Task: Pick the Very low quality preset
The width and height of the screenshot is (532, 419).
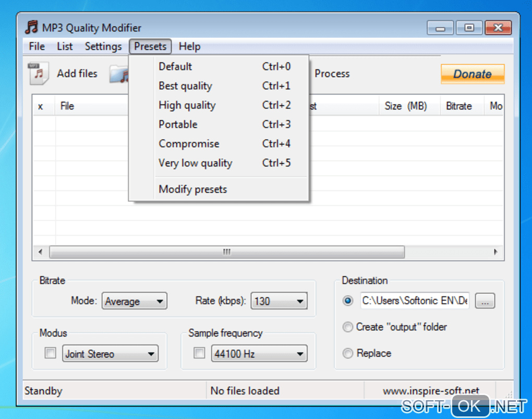Action: 219,163
